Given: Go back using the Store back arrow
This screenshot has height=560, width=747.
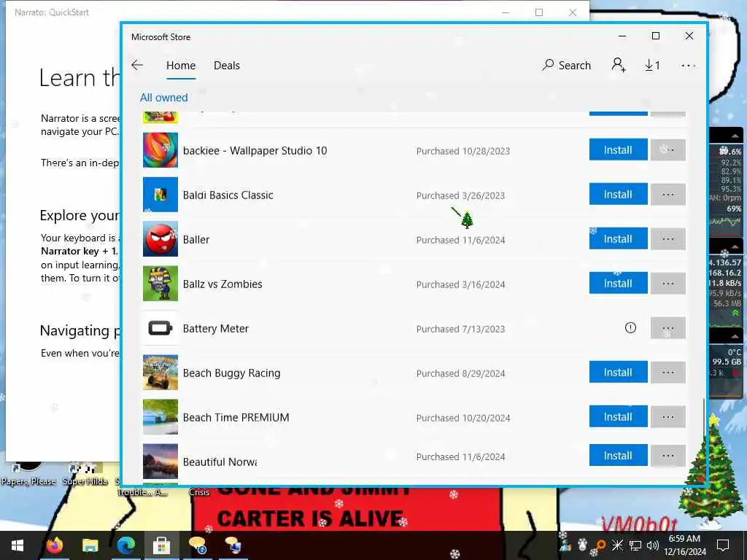Looking at the screenshot, I should click(137, 65).
